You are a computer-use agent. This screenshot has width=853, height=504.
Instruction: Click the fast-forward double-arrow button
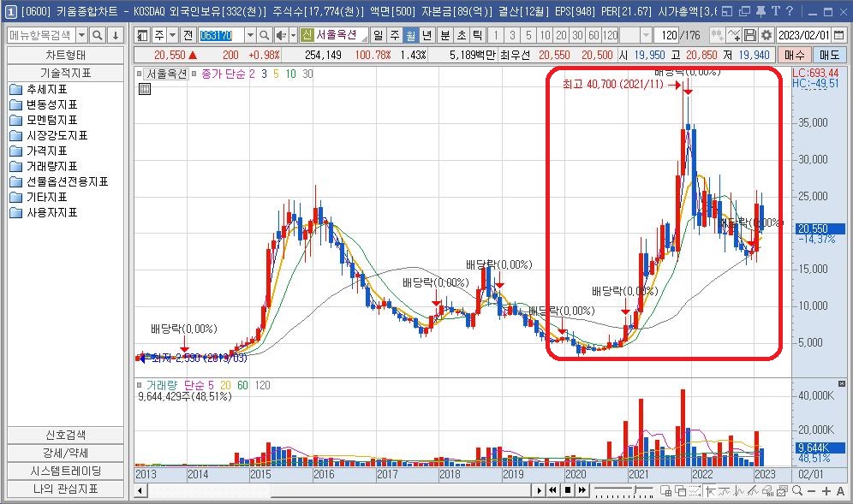coord(582,490)
